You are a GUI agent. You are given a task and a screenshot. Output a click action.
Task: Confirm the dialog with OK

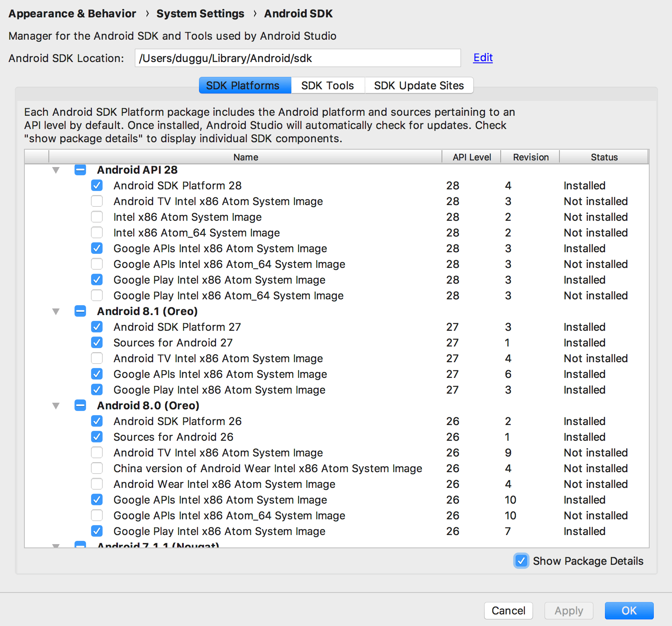coord(629,611)
